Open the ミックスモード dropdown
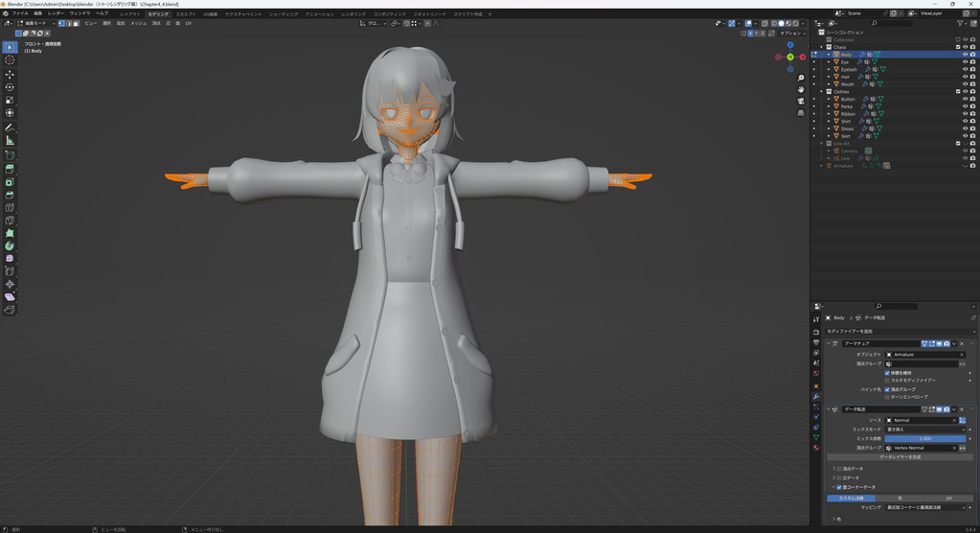Viewport: 980px width, 533px height. click(x=925, y=429)
